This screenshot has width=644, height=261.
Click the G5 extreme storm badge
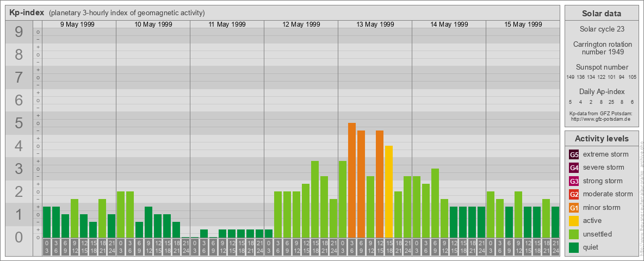(574, 155)
